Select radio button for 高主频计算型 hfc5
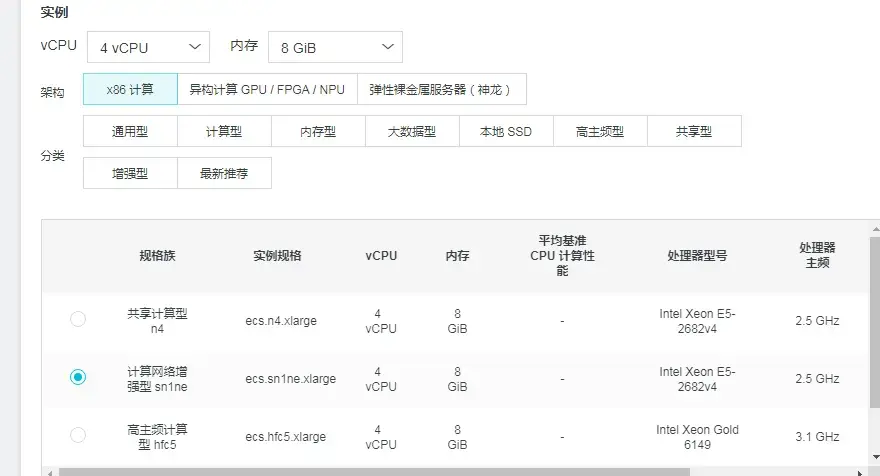Screen dimensions: 880x476 (78, 434)
